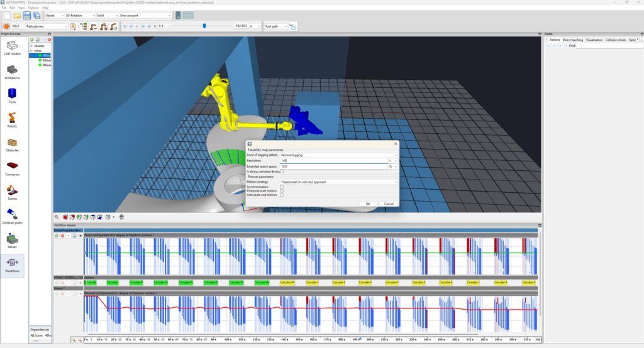Open the Conveyors sidebar section
This screenshot has width=644, height=348.
pos(12,168)
